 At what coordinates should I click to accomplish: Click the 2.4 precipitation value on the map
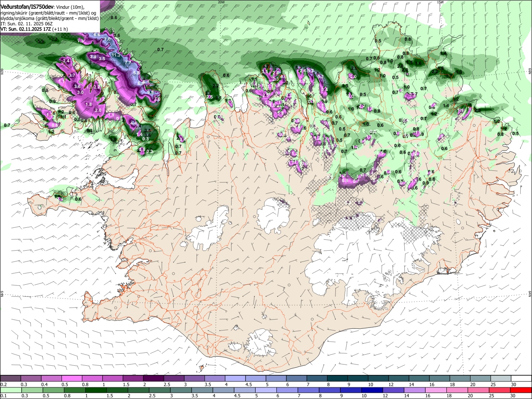66,61
